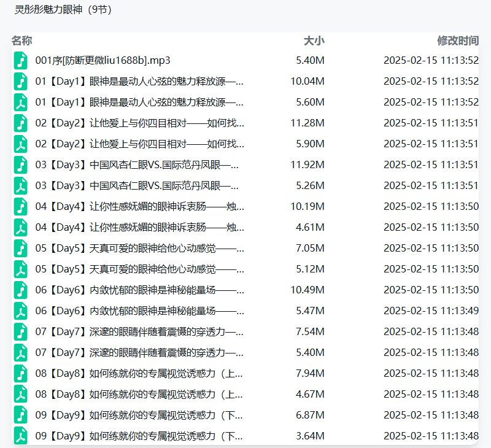Open the 06【Day6】 file name in 10.49M row

(140, 290)
